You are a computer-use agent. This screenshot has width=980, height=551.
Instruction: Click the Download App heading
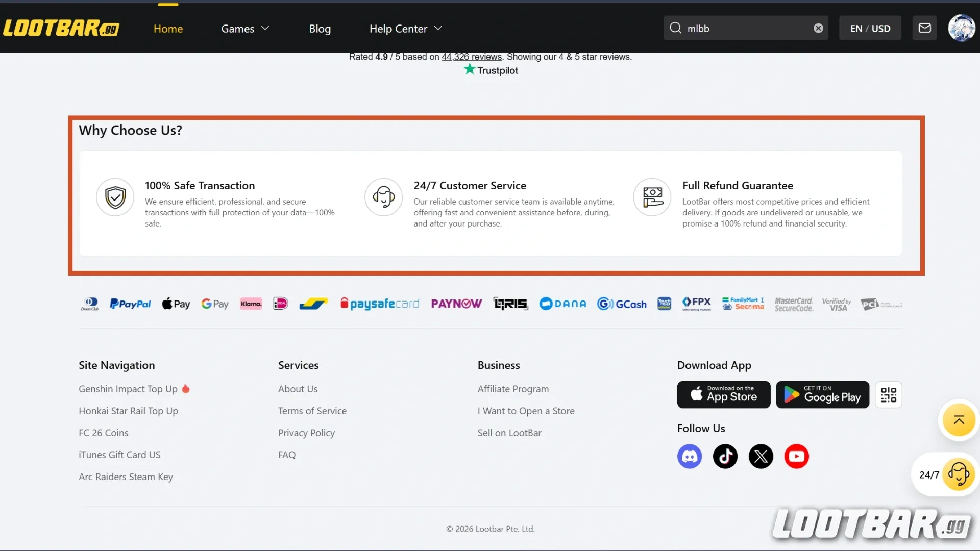pos(714,365)
